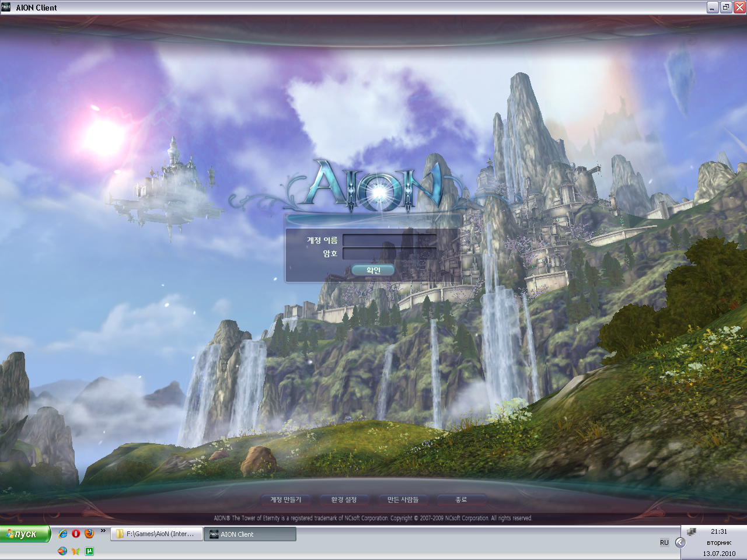Click the account name (계정 이름) input field
This screenshot has height=560, width=747.
tap(389, 240)
